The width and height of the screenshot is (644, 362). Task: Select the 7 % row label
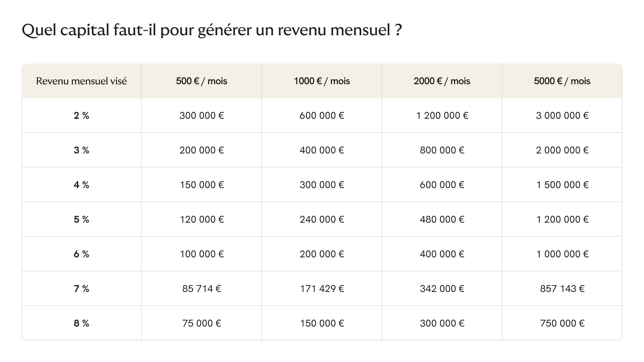(82, 289)
